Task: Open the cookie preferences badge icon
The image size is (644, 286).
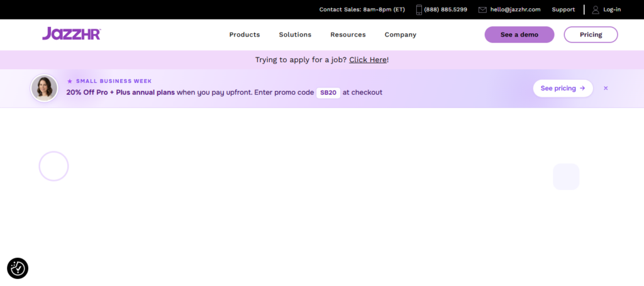Action: (x=18, y=268)
